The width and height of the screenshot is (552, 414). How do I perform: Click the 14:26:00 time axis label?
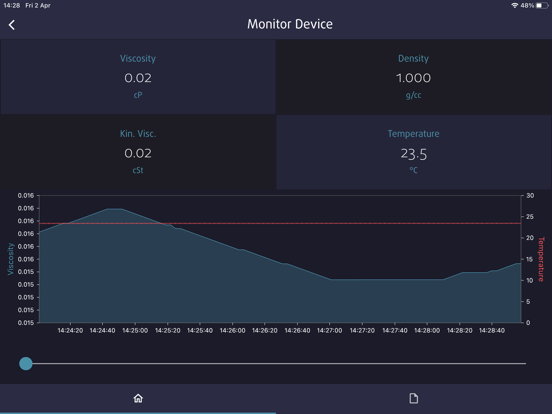pos(232,331)
